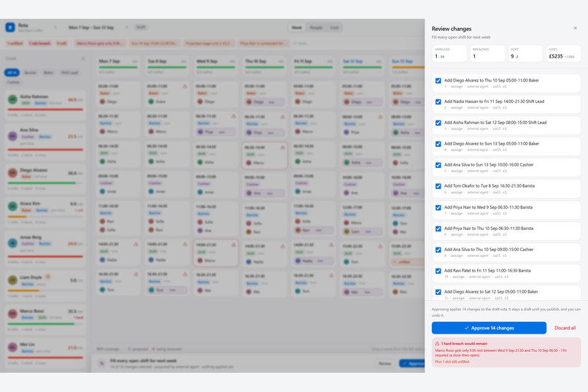Image resolution: width=588 pixels, height=392 pixels.
Task: Filter team by Baker chip
Action: coord(48,72)
